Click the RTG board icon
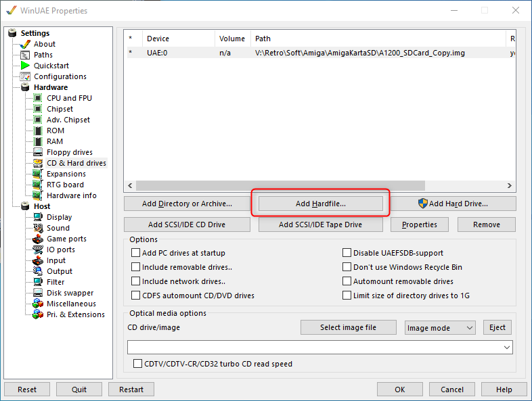The image size is (532, 401). pos(38,185)
